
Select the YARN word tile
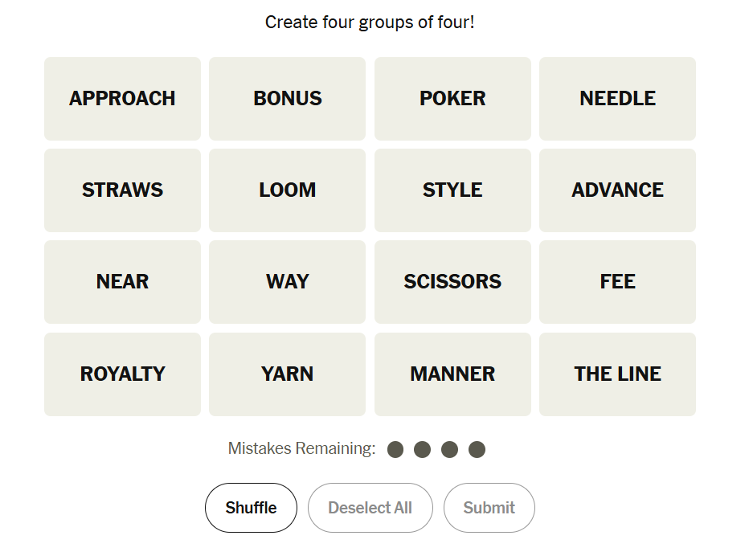click(287, 374)
